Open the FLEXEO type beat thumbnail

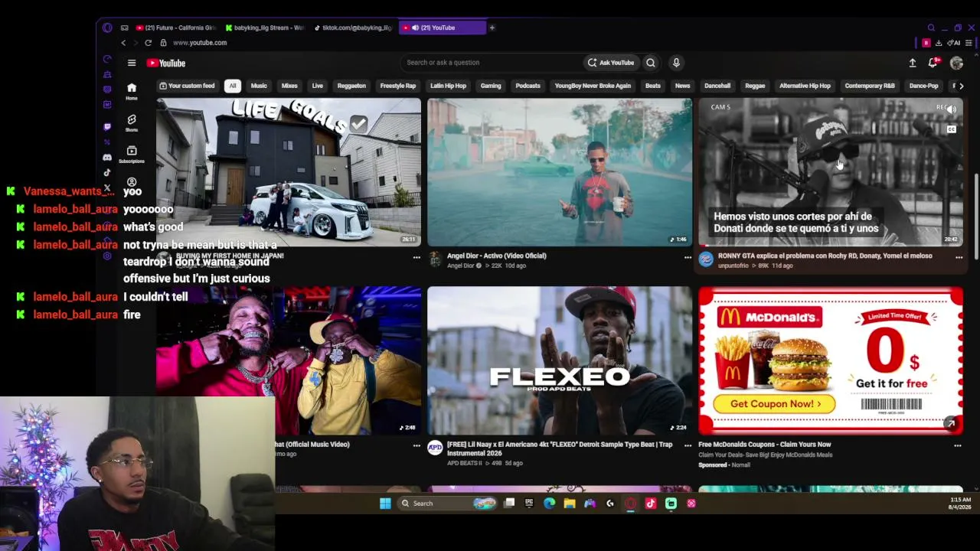pos(560,360)
